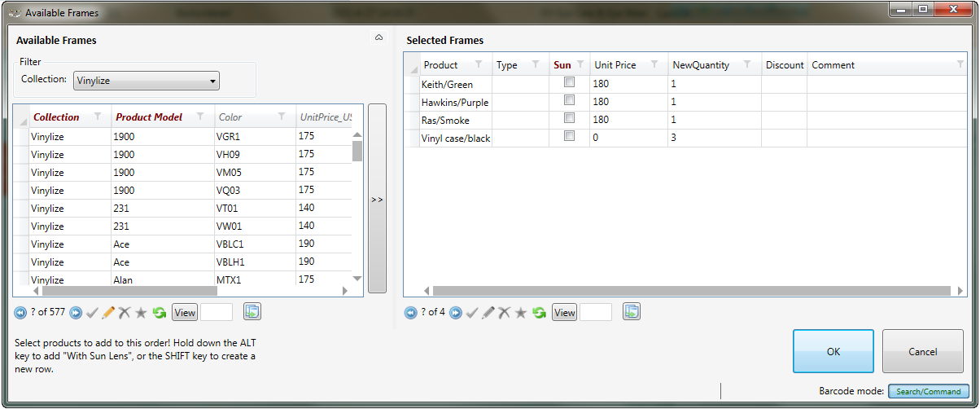This screenshot has width=980, height=409.
Task: Collapse the Available Frames panel chevron
Action: 378,38
